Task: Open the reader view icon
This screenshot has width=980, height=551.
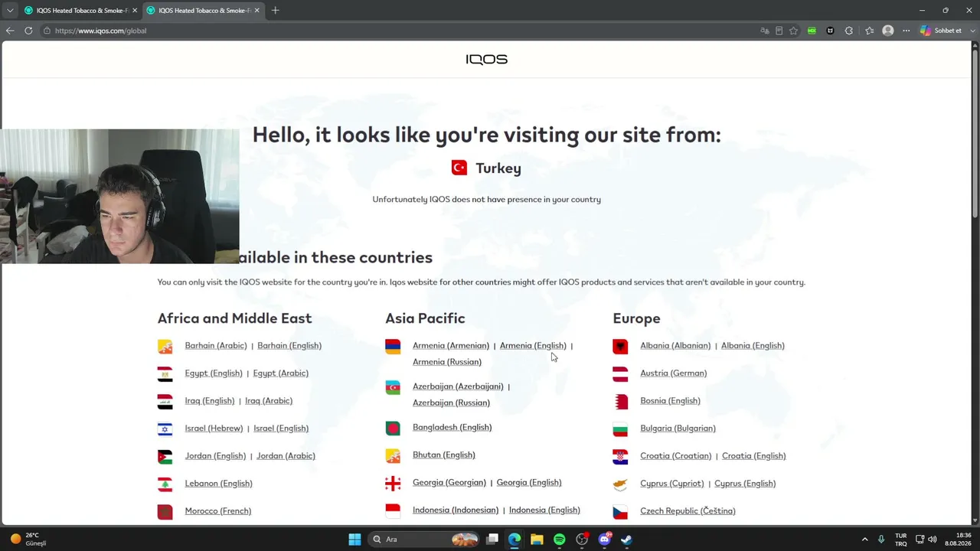Action: point(779,31)
